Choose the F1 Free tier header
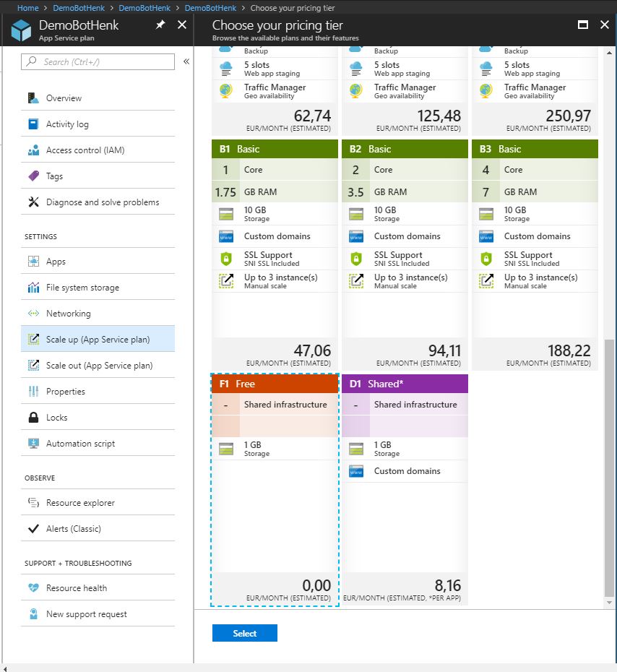 point(275,384)
